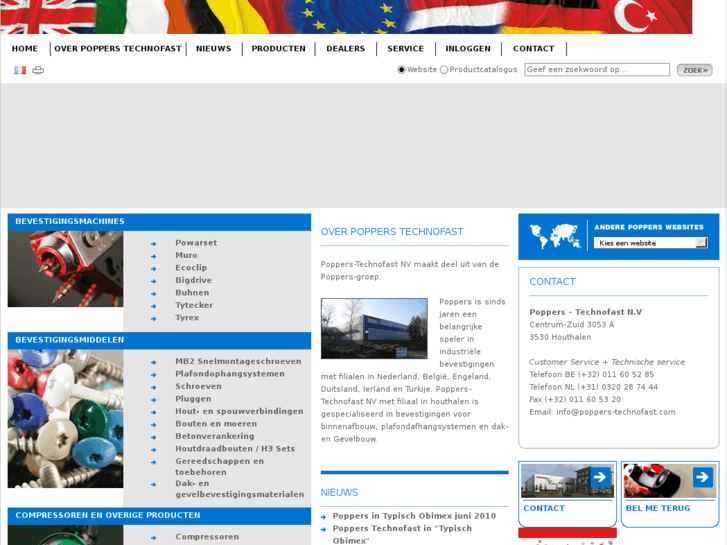Open news Poppers in Typisch Obimex juni 2010
The image size is (727, 545).
414,516
